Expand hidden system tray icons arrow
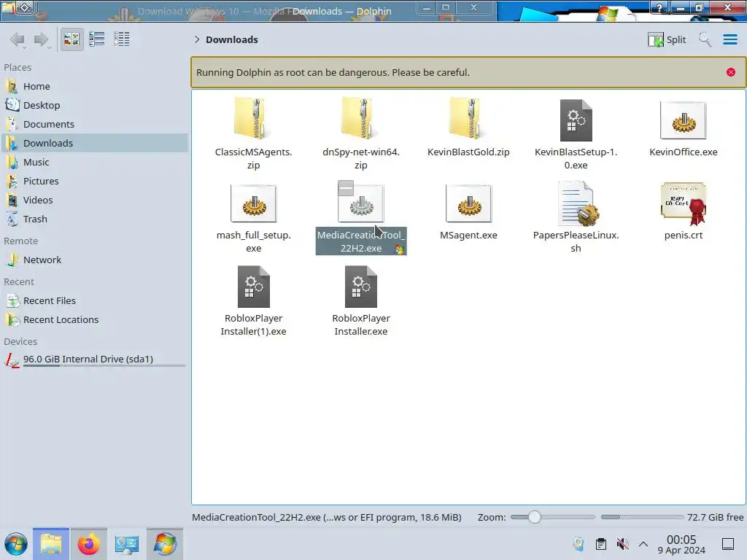The image size is (747, 560). [643, 544]
